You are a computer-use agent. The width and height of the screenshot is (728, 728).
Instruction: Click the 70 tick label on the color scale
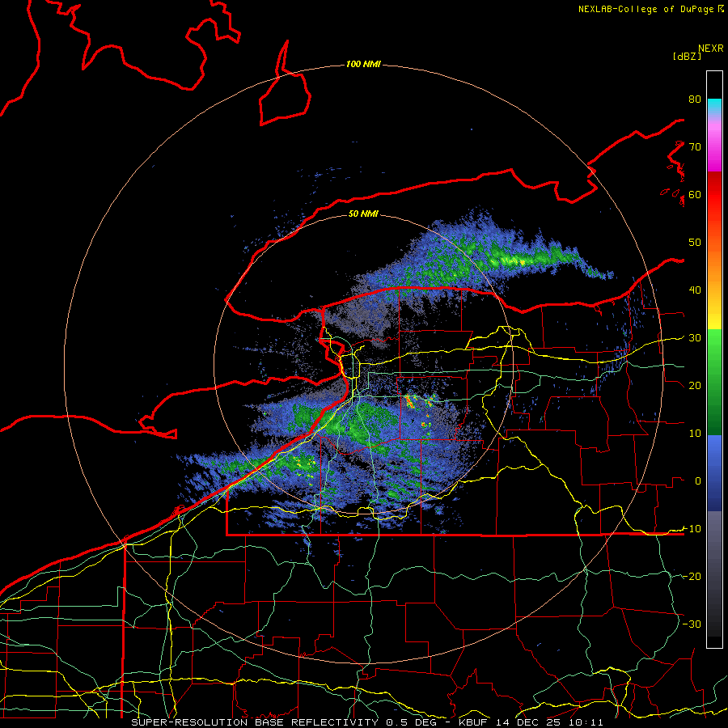695,147
